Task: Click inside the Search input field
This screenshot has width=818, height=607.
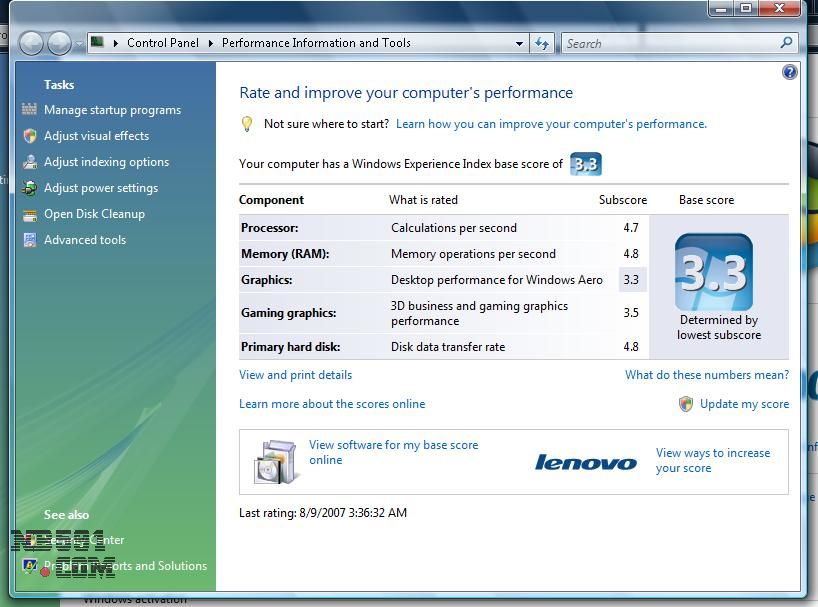Action: click(x=668, y=43)
